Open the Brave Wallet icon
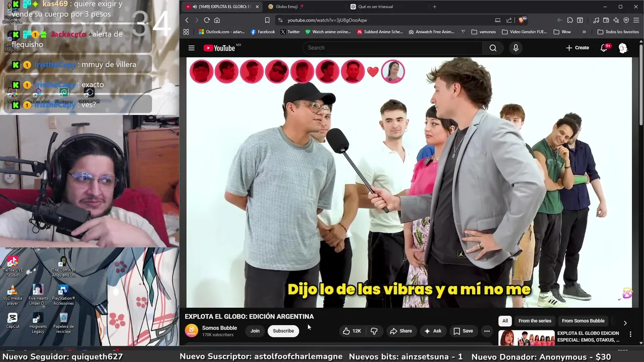 click(606, 20)
